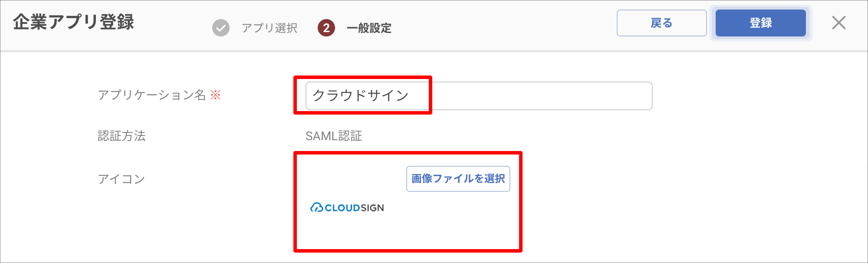868x263 pixels.
Task: Select the 一般設定 step label
Action: [x=369, y=28]
